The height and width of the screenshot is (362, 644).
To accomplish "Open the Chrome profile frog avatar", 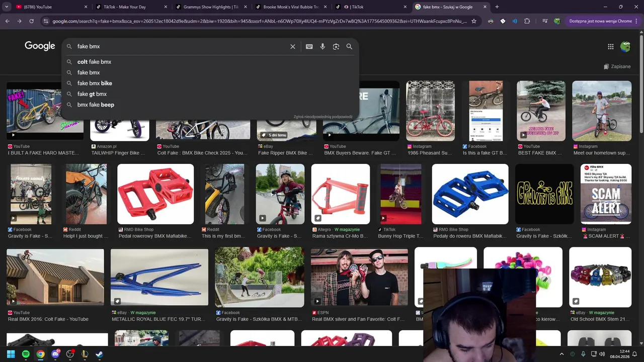I will point(557,21).
